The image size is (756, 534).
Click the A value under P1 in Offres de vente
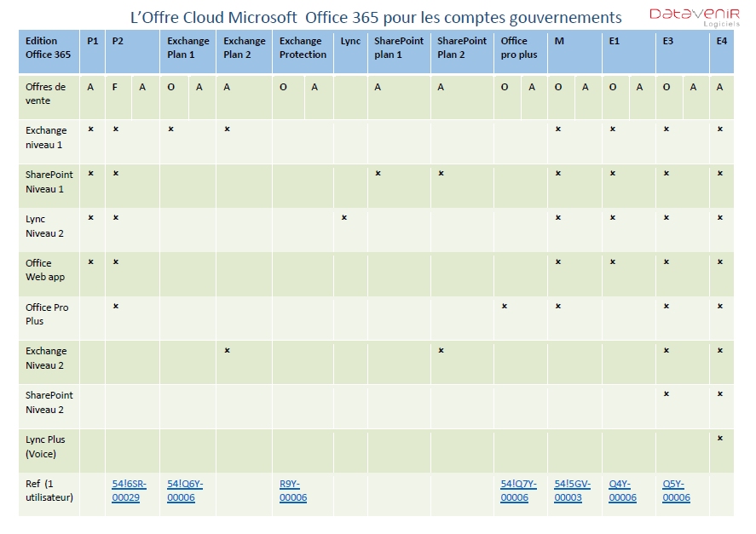[90, 87]
